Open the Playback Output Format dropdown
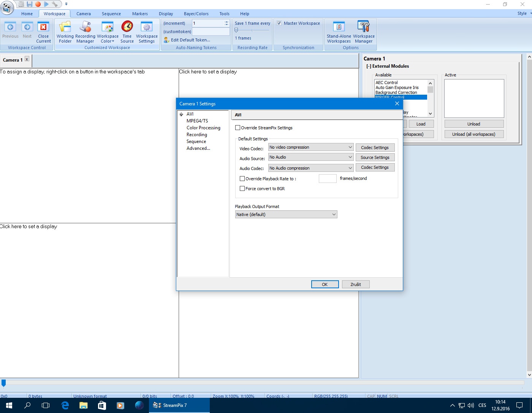The height and width of the screenshot is (413, 532). [x=286, y=214]
